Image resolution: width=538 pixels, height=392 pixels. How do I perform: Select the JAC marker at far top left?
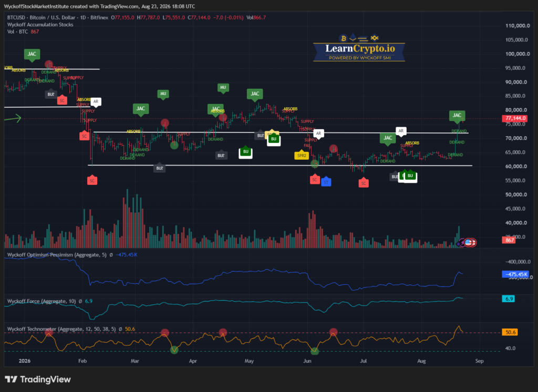32,55
